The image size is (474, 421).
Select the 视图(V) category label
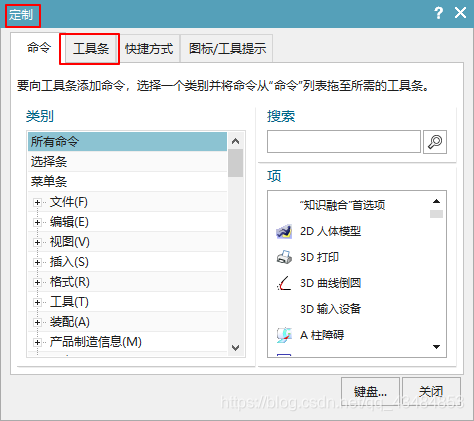(70, 242)
